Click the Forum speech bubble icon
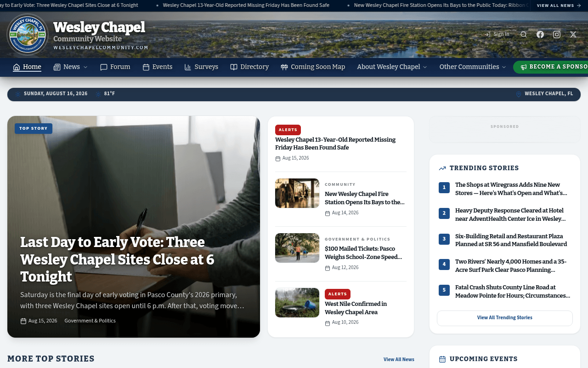This screenshot has height=368, width=588. point(104,67)
